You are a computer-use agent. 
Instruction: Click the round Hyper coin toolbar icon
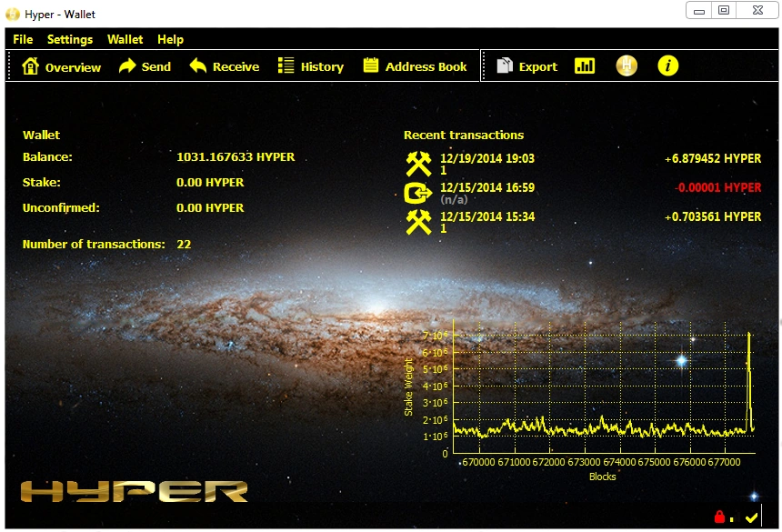pos(626,65)
